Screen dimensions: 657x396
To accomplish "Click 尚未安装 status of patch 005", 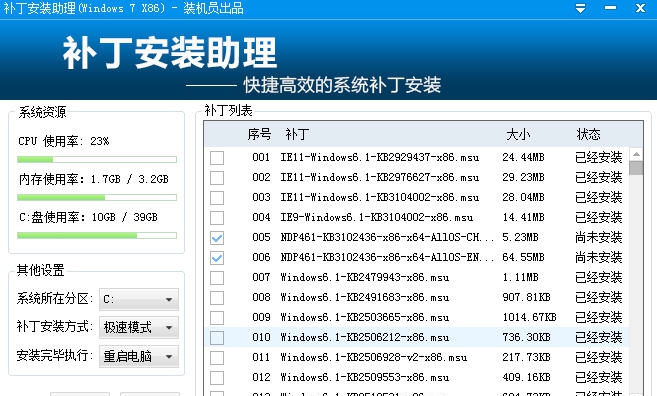I will click(598, 238).
